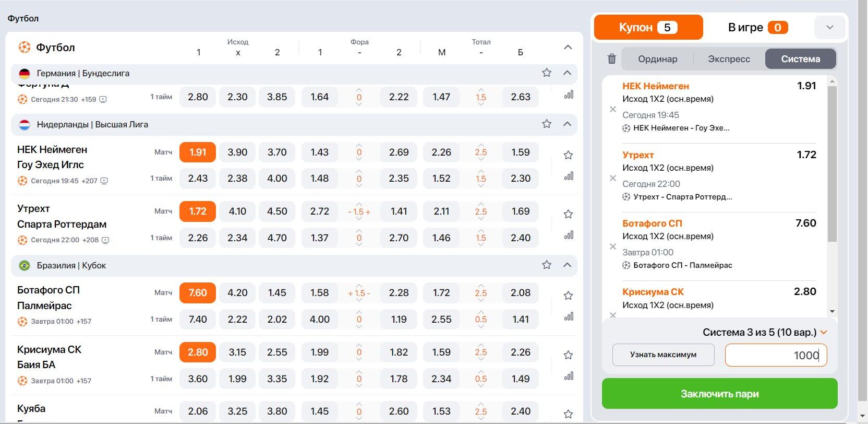This screenshot has height=424, width=868.
Task: Change handicap value +1.5- for Ботафого match
Action: coord(359,293)
